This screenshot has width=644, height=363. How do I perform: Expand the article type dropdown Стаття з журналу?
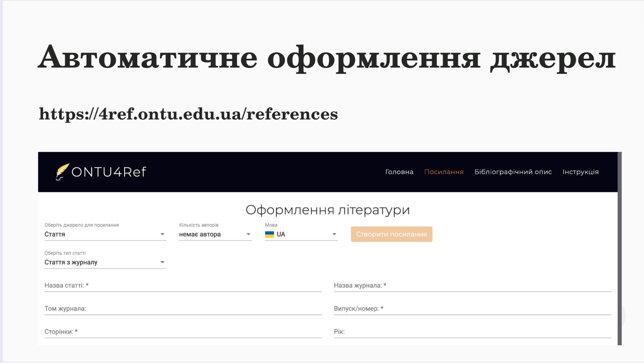coord(105,263)
